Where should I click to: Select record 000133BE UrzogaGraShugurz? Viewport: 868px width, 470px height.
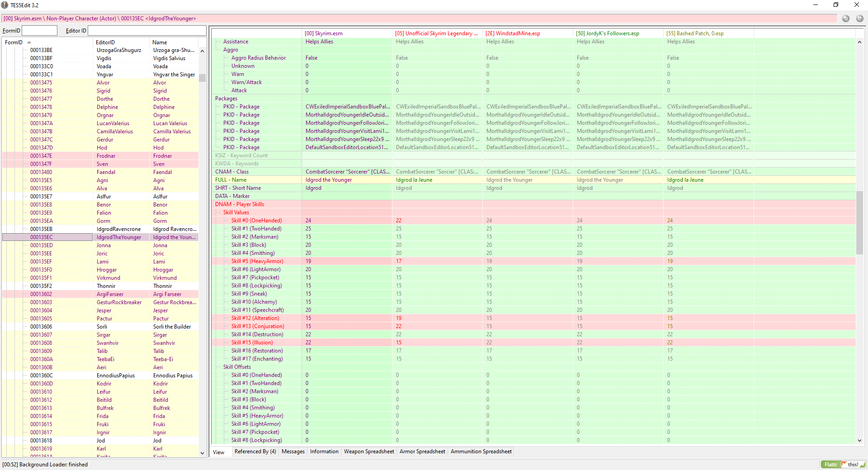[100, 50]
